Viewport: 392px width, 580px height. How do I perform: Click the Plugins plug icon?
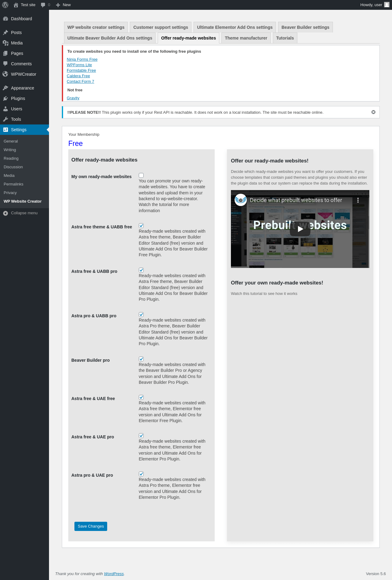pyautogui.click(x=6, y=98)
